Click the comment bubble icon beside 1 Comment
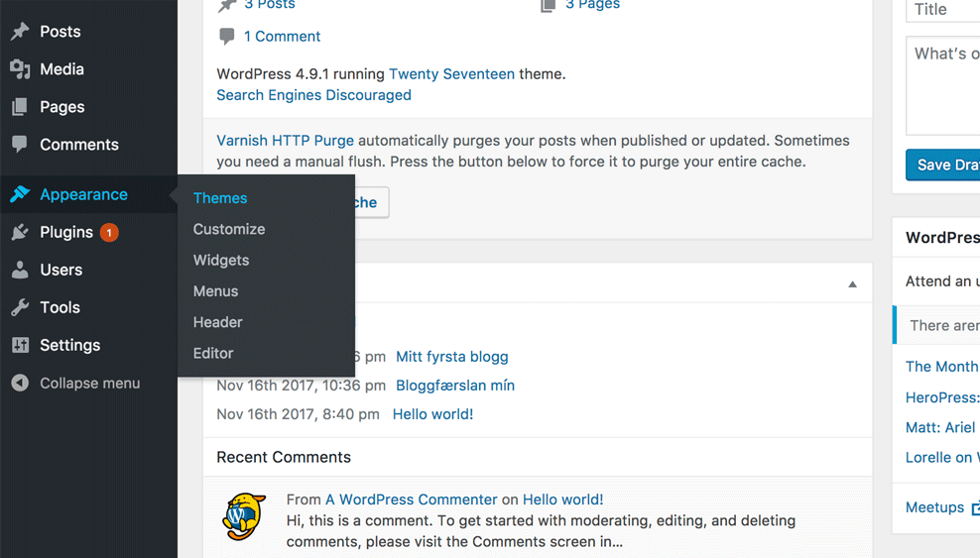Screen dimensions: 980x558 pos(227,37)
